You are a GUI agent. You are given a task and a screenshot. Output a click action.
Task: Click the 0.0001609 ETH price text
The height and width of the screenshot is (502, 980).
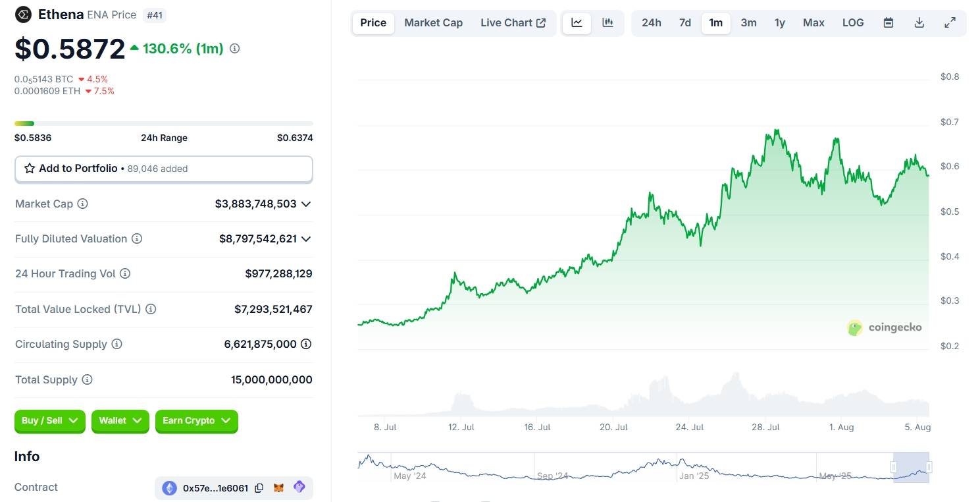point(46,91)
